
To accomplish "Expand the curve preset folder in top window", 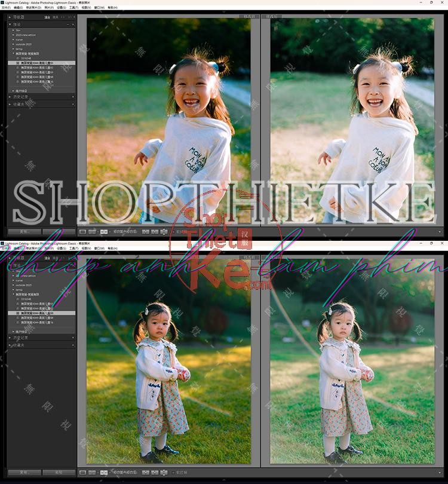I will click(x=13, y=39).
